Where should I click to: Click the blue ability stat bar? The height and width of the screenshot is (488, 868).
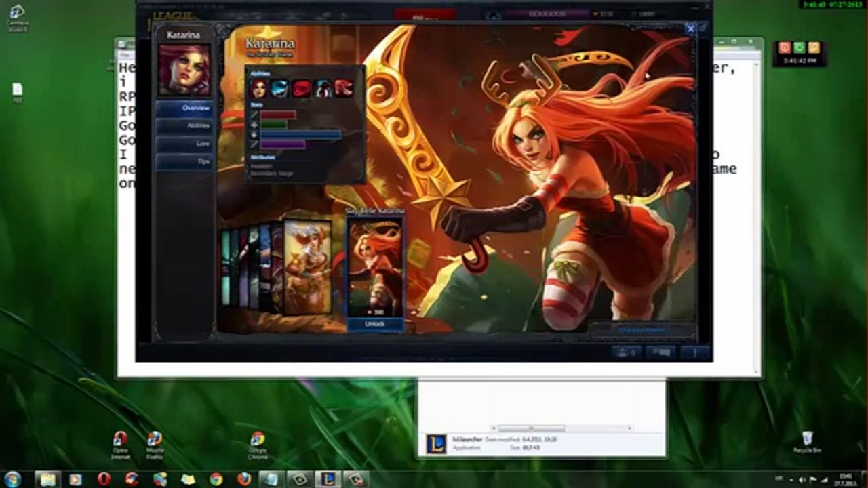click(x=300, y=135)
